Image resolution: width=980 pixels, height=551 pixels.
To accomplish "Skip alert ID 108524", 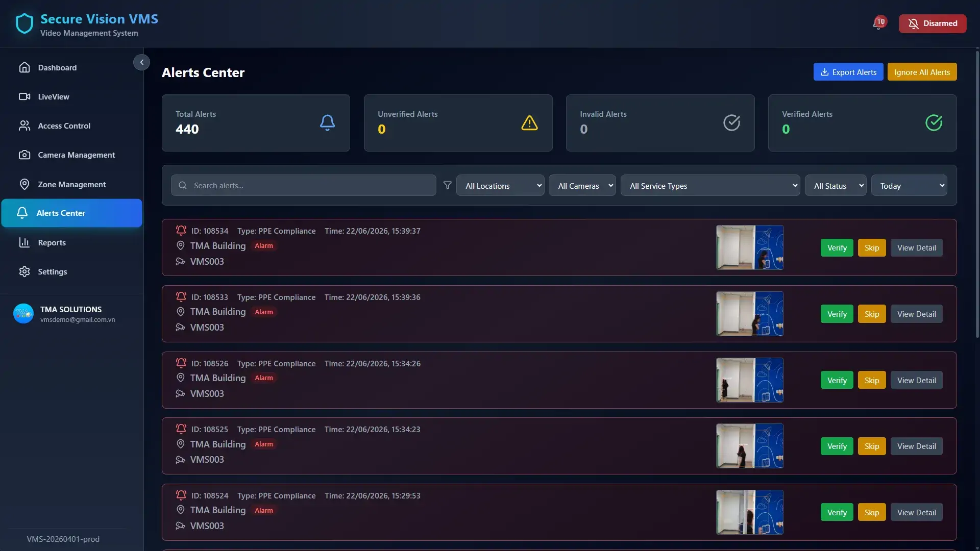I will pos(872,512).
